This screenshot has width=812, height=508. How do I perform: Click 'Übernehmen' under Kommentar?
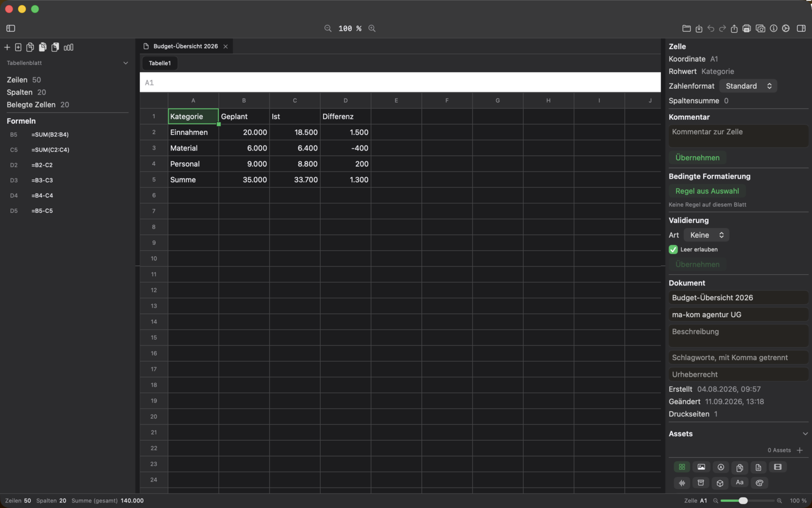(x=698, y=157)
